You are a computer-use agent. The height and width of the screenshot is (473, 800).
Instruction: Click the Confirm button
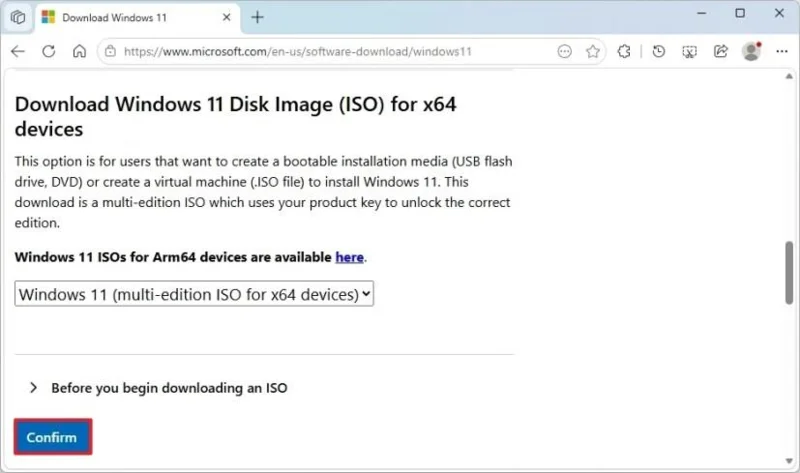53,437
